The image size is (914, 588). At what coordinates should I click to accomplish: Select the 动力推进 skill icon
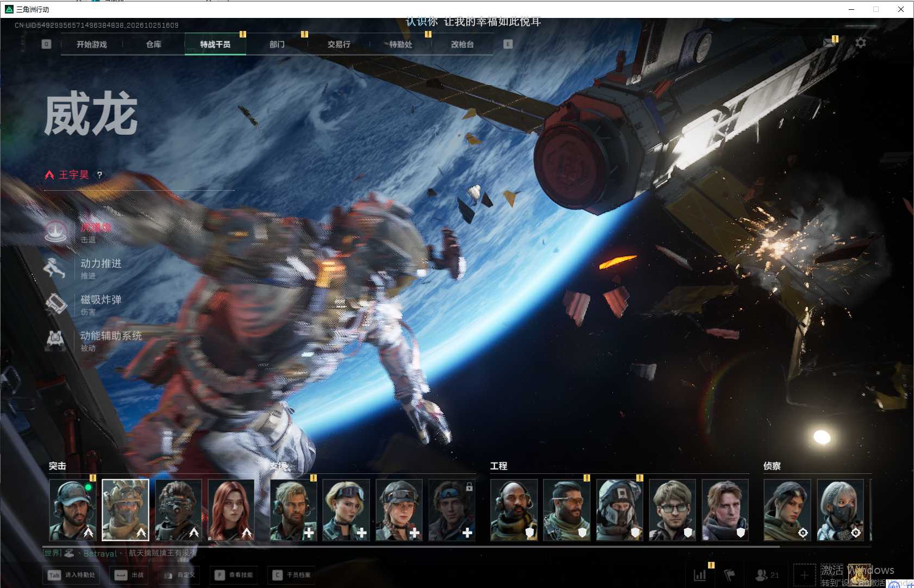(x=55, y=268)
